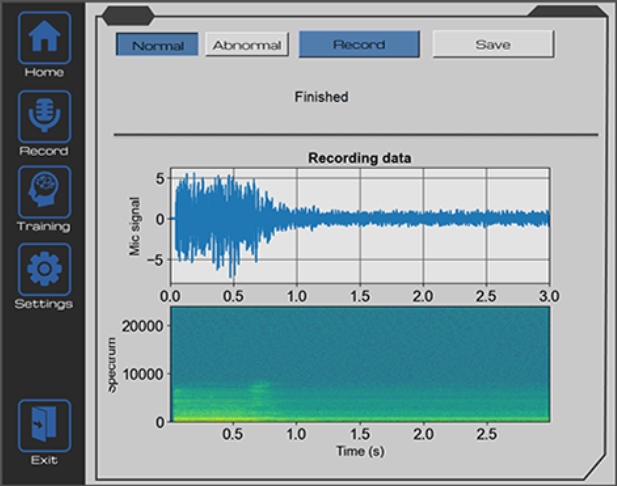Image resolution: width=617 pixels, height=486 pixels.
Task: Click the Time (s) axis label
Action: click(359, 451)
